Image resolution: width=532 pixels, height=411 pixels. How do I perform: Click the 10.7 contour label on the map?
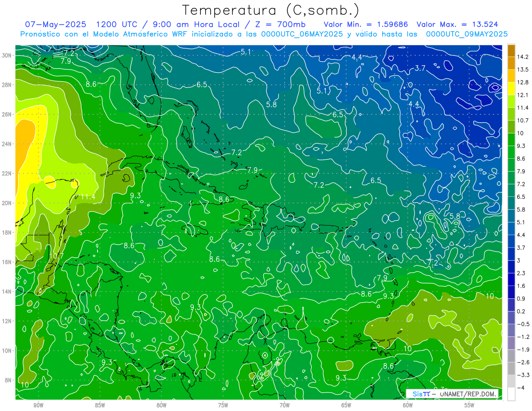(x=55, y=256)
